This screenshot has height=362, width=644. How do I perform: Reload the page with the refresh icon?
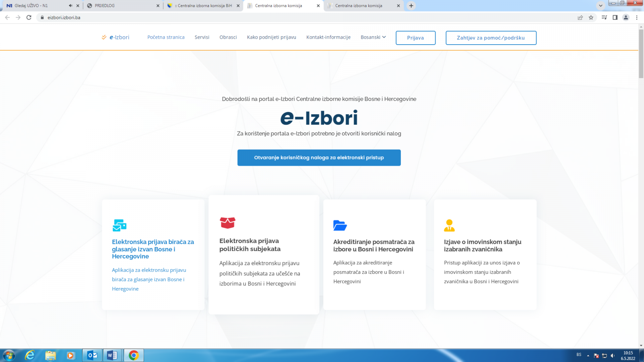29,18
